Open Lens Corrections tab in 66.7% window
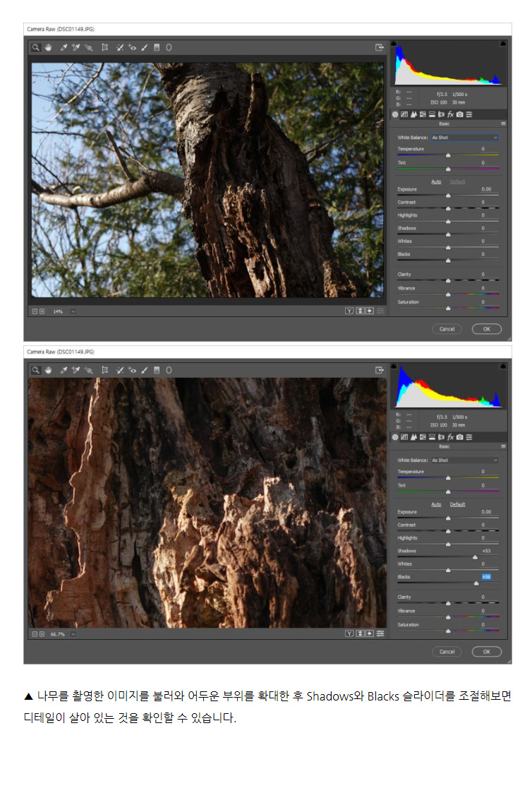 (441, 438)
